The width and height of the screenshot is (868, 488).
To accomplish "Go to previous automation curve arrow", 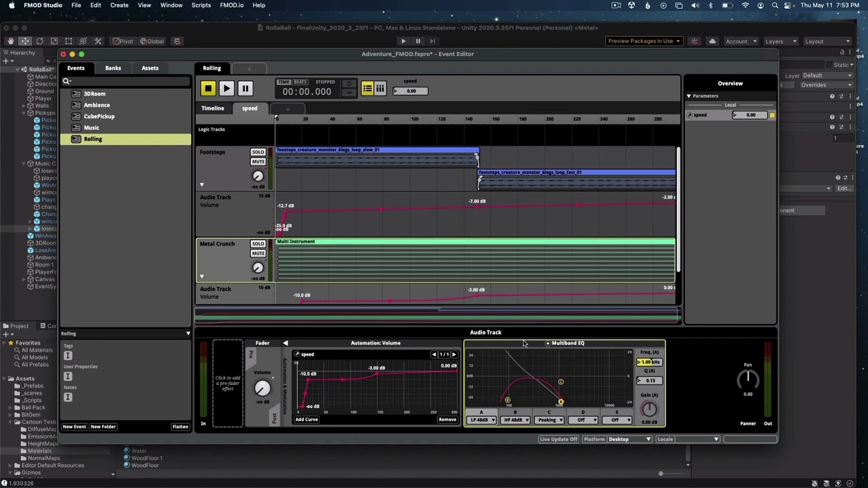I will pyautogui.click(x=434, y=354).
